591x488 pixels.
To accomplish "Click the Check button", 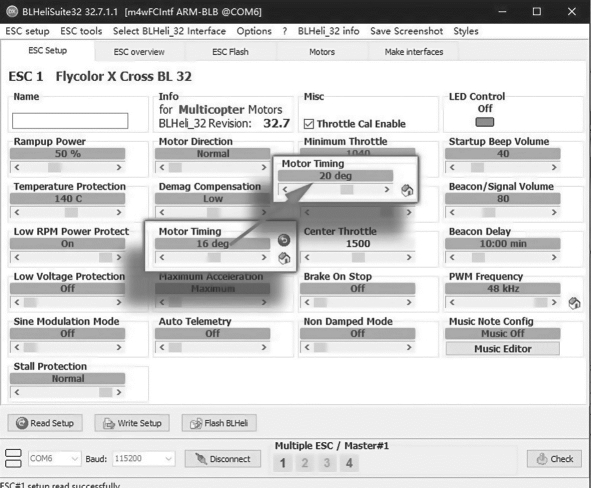I will point(554,459).
